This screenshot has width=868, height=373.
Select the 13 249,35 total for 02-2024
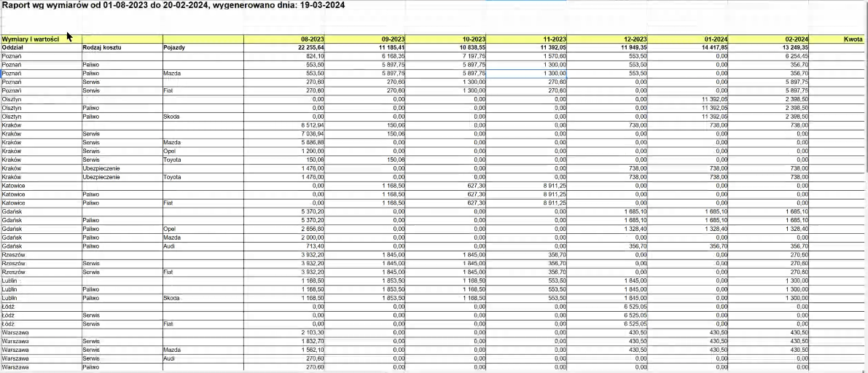point(769,47)
